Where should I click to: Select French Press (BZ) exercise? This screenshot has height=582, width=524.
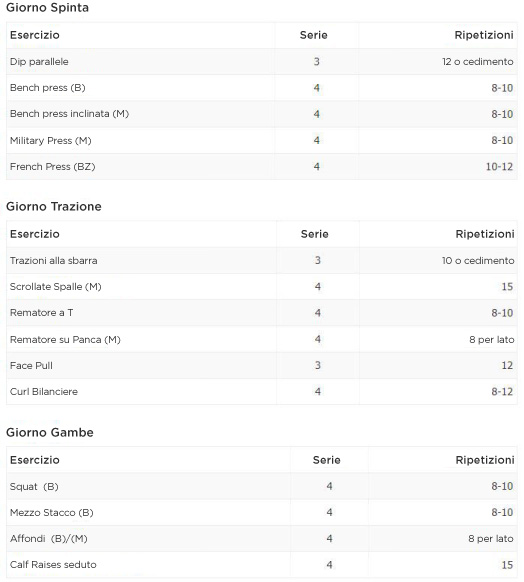click(52, 167)
